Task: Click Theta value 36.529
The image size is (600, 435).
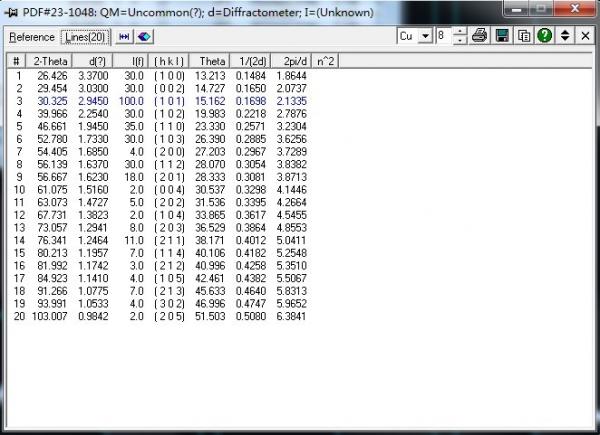Action: tap(210, 227)
